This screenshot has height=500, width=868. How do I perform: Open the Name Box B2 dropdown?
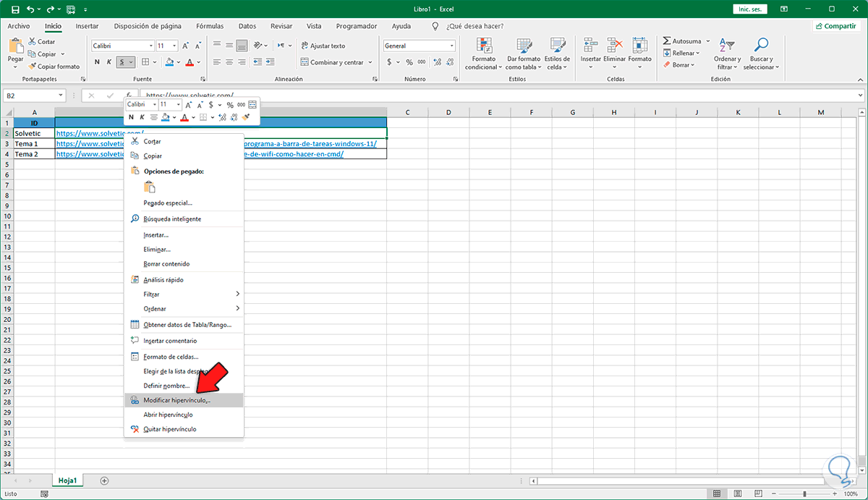pos(61,95)
